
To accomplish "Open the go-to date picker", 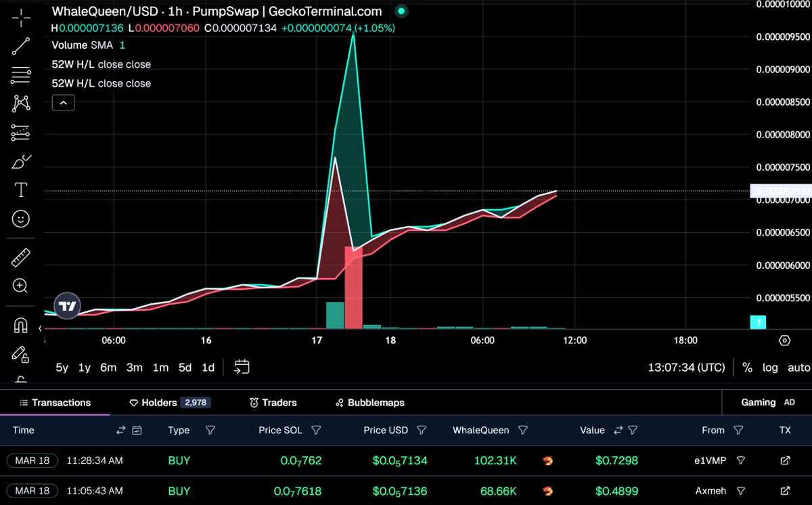I will pyautogui.click(x=242, y=367).
